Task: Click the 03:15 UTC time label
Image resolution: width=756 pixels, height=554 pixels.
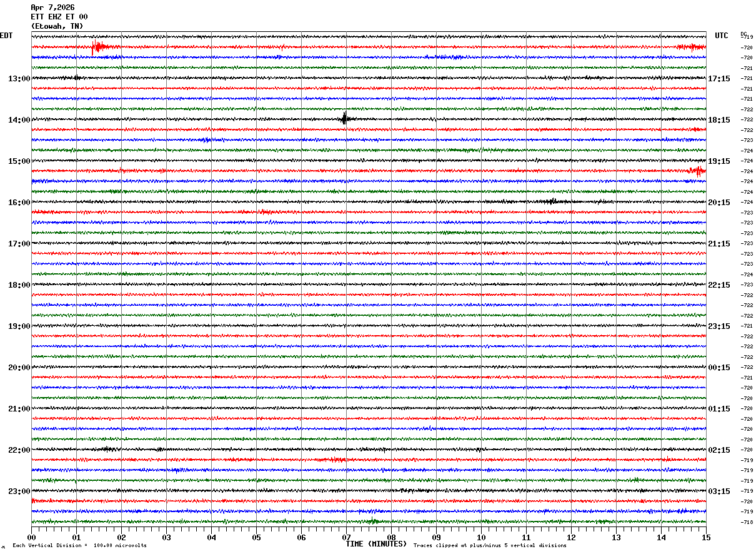Action: (x=719, y=491)
